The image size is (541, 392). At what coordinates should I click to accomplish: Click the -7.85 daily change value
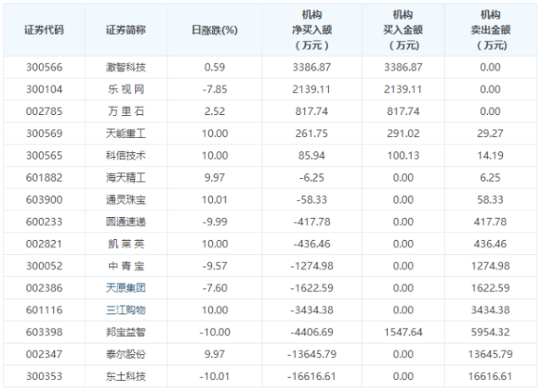[215, 90]
